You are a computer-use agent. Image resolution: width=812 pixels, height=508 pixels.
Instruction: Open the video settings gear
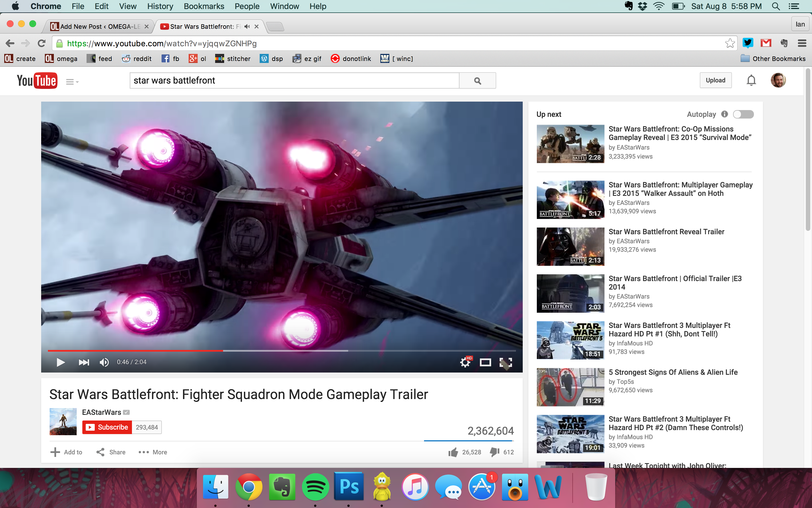pyautogui.click(x=465, y=362)
